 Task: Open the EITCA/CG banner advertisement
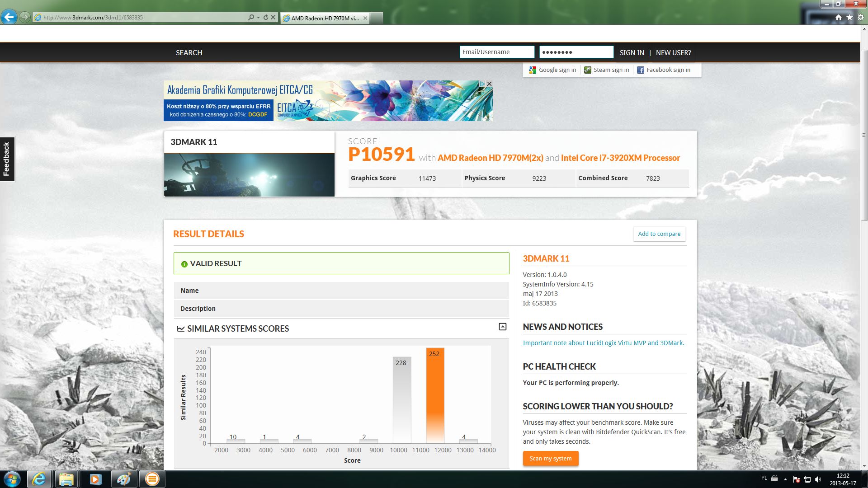pos(328,101)
